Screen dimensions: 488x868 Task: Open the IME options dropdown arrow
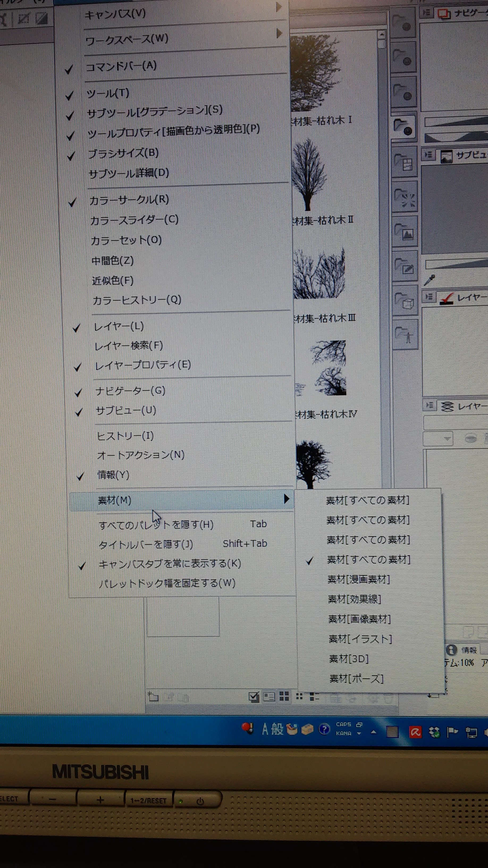359,733
